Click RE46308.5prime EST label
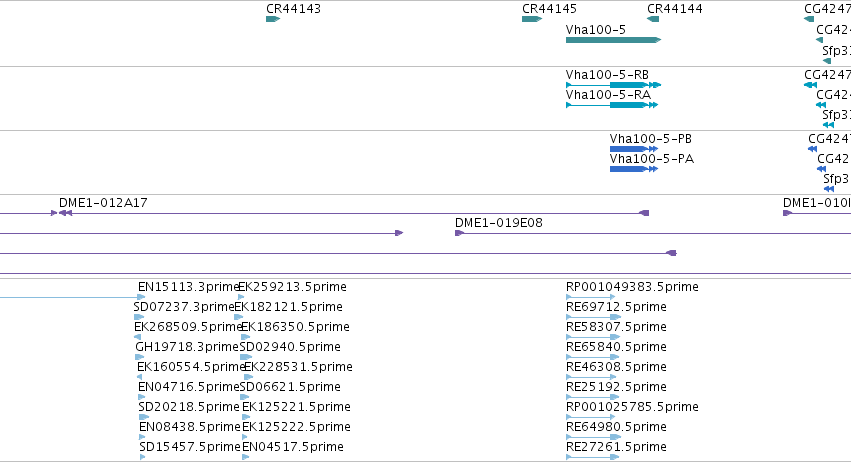This screenshot has width=851, height=462. [616, 367]
